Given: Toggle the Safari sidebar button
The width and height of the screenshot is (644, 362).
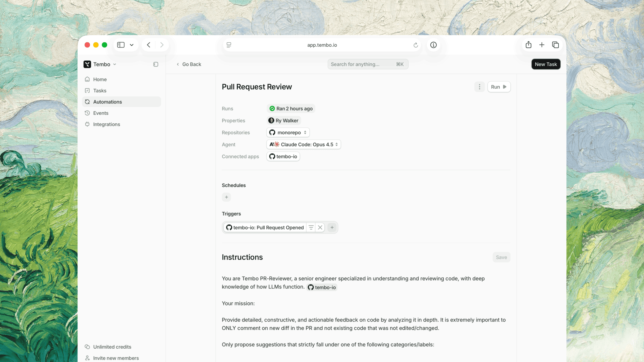Looking at the screenshot, I should coord(121,45).
